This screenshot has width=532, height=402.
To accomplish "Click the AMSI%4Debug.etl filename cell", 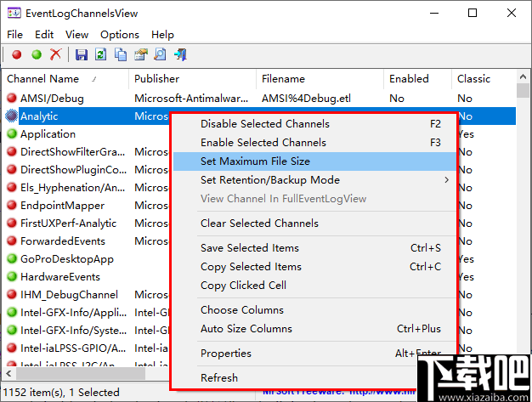I will [x=306, y=99].
